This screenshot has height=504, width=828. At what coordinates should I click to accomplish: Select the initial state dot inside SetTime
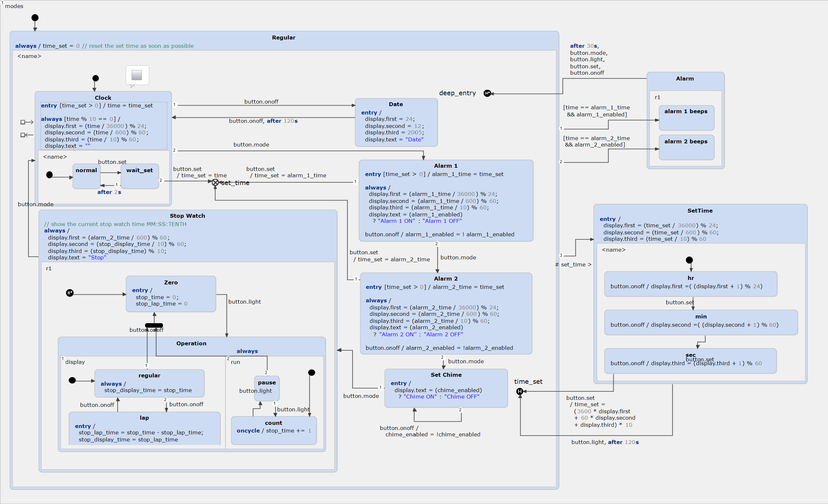[x=689, y=260]
